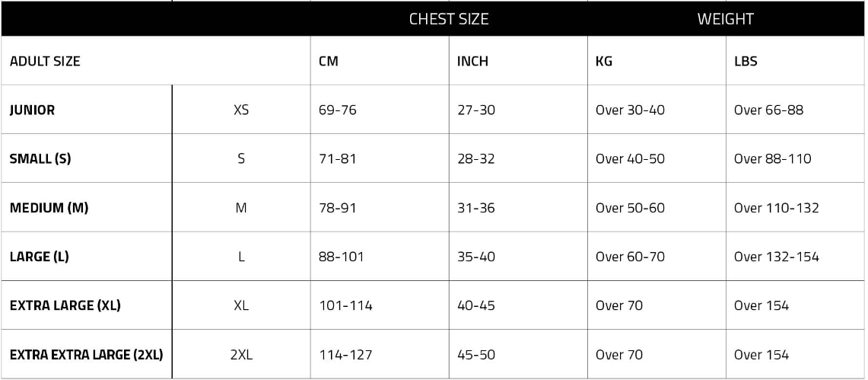The width and height of the screenshot is (868, 380).
Task: Click the 114-127 cm chest value
Action: pos(345,355)
